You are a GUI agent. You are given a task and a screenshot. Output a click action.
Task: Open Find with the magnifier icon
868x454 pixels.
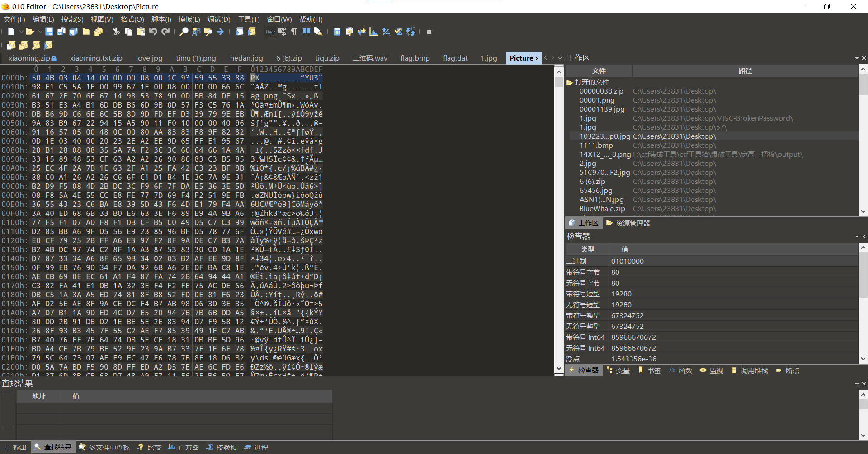(x=184, y=32)
